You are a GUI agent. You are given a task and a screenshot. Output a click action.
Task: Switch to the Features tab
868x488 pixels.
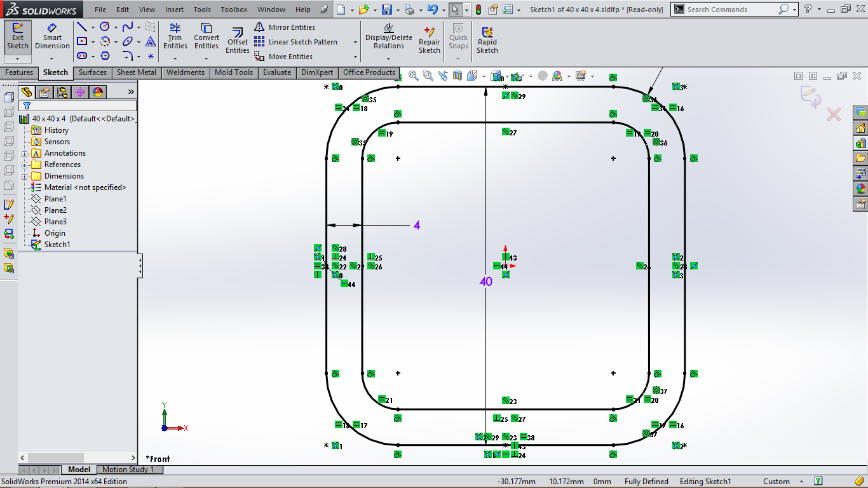click(x=19, y=72)
